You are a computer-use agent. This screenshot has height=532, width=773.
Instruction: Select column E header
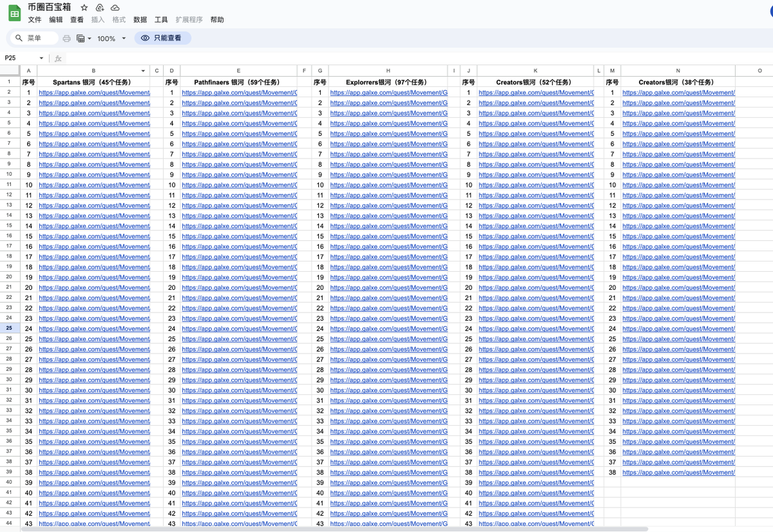[238, 70]
